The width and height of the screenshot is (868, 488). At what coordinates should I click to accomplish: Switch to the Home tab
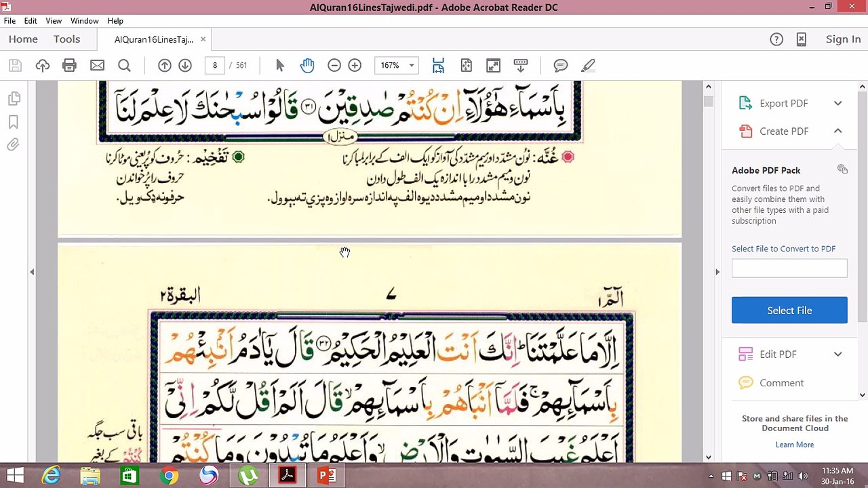(23, 39)
